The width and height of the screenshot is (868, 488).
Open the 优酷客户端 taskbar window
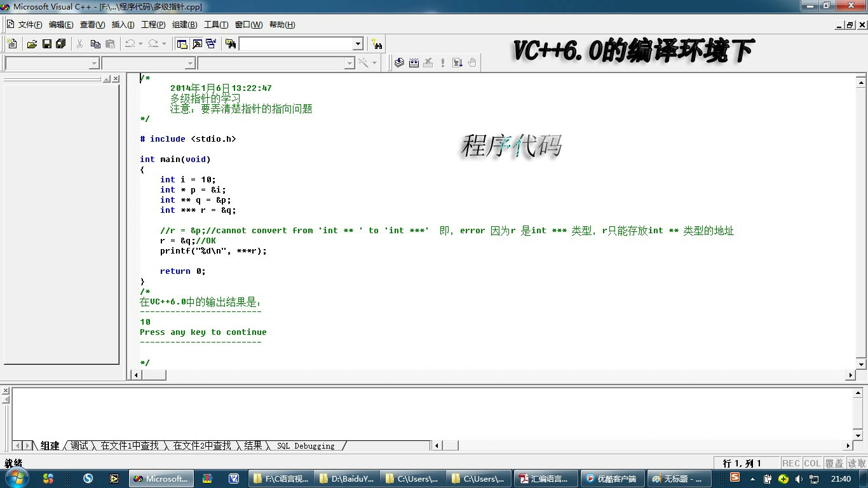point(611,478)
